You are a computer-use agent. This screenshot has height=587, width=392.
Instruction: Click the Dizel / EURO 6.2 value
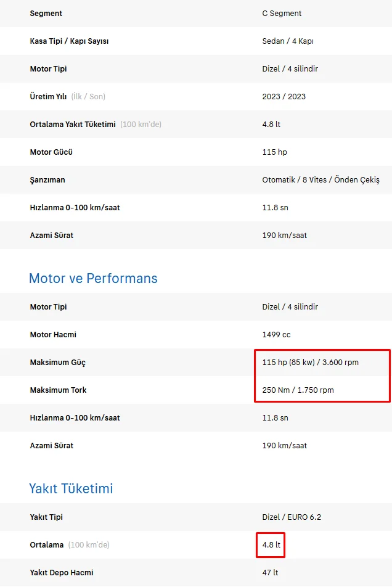[x=292, y=517]
